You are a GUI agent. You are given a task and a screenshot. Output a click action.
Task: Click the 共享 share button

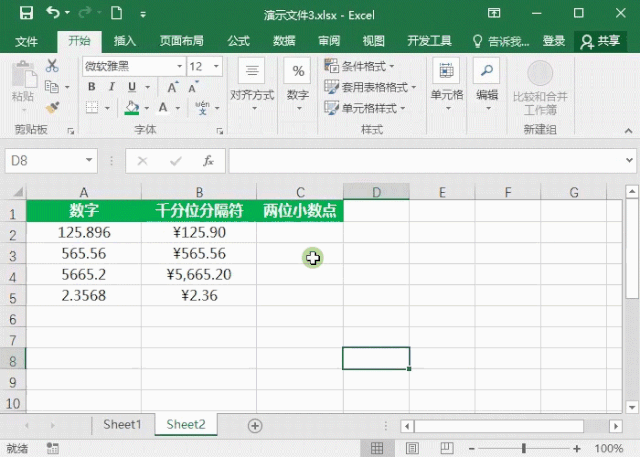[x=600, y=41]
